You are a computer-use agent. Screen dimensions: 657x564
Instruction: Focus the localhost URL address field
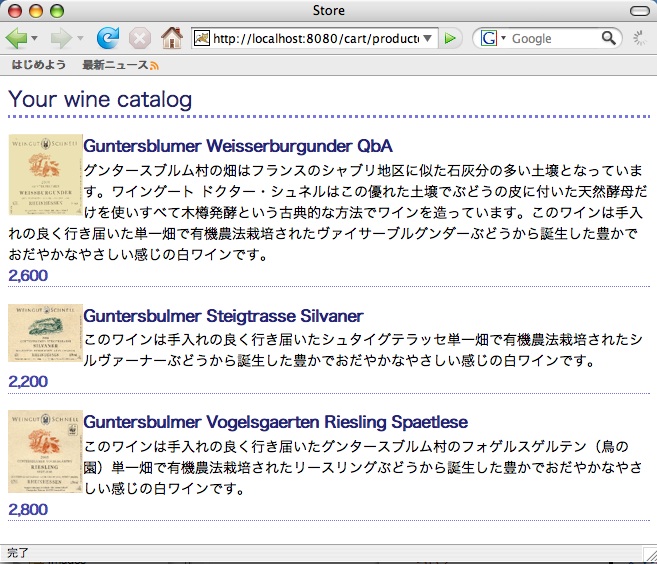click(315, 38)
